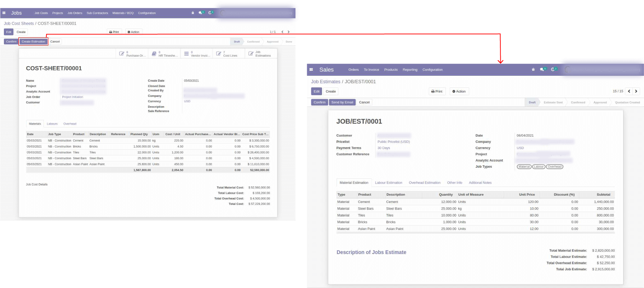The height and width of the screenshot is (288, 644).
Task: Open the activities clock icon in the Jobs navbar
Action: (210, 13)
